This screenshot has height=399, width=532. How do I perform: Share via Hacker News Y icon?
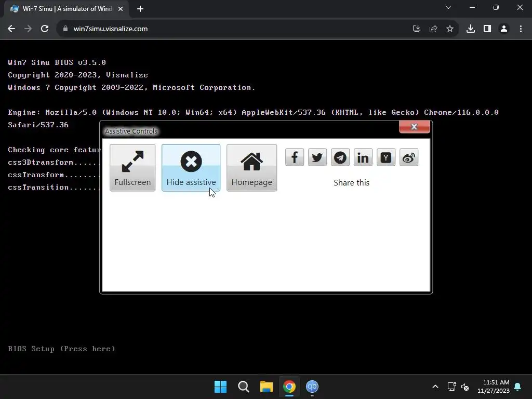[x=386, y=157]
